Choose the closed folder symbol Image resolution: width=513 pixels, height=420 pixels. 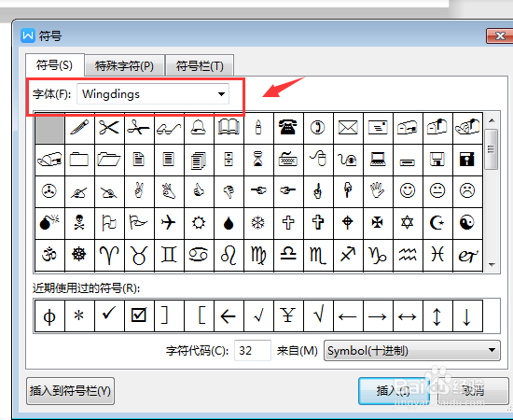pos(79,160)
